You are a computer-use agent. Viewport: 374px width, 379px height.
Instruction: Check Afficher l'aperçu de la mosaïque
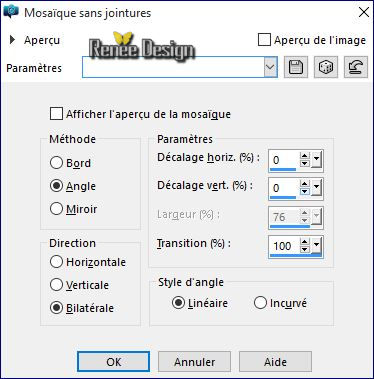pyautogui.click(x=56, y=113)
